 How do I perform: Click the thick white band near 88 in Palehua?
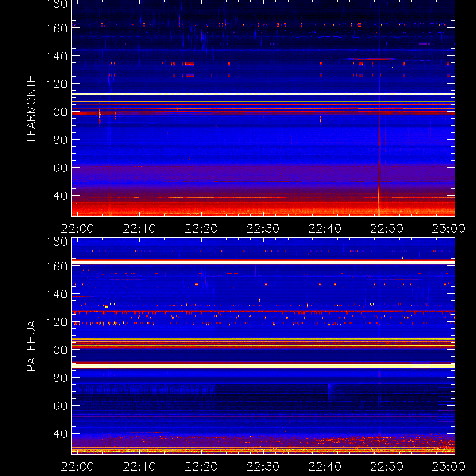pos(263,365)
